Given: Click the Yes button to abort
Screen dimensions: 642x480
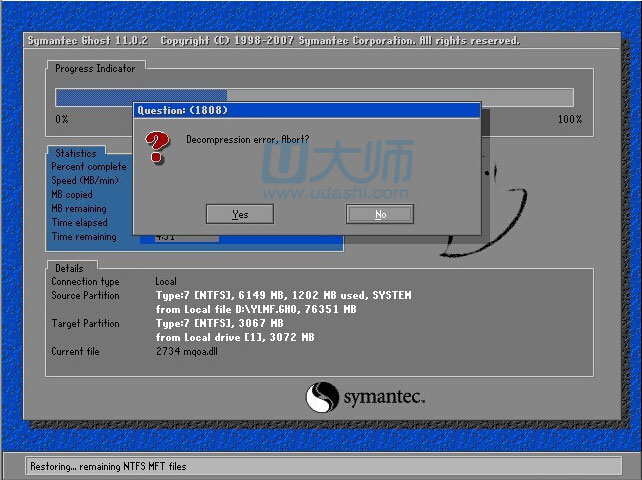Looking at the screenshot, I should (240, 214).
